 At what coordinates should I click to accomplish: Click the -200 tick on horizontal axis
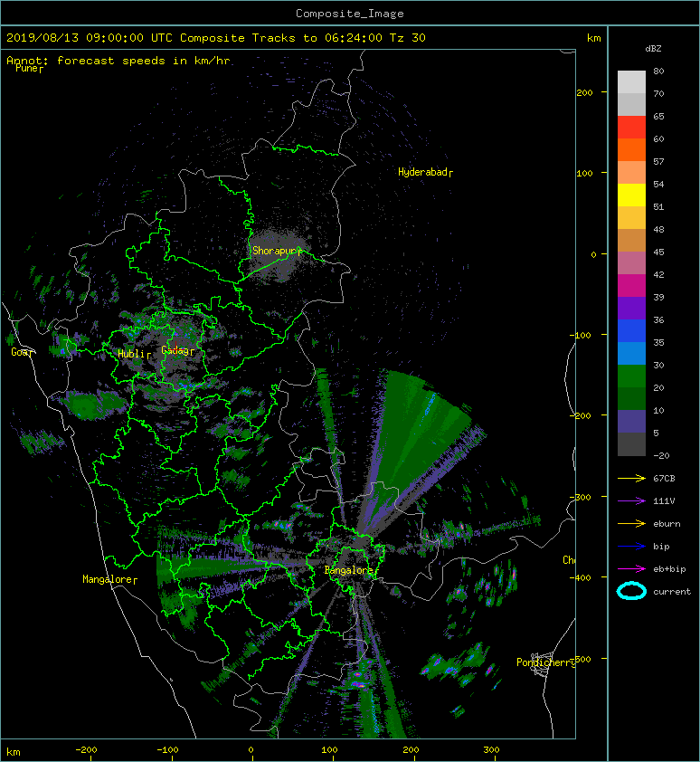86,750
